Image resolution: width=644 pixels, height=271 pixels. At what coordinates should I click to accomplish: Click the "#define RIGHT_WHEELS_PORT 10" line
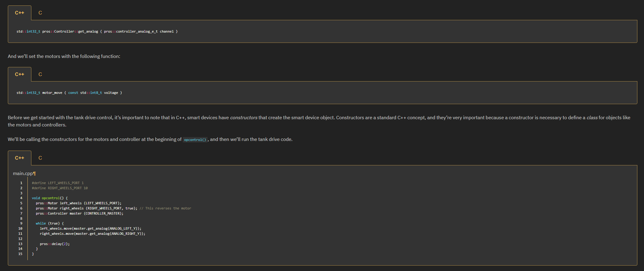coord(60,188)
